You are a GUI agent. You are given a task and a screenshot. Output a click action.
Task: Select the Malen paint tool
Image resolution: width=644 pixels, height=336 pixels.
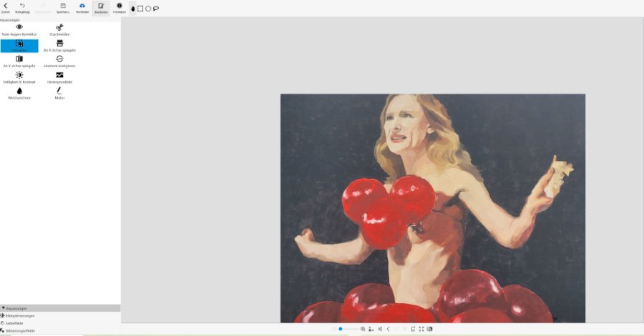point(59,94)
